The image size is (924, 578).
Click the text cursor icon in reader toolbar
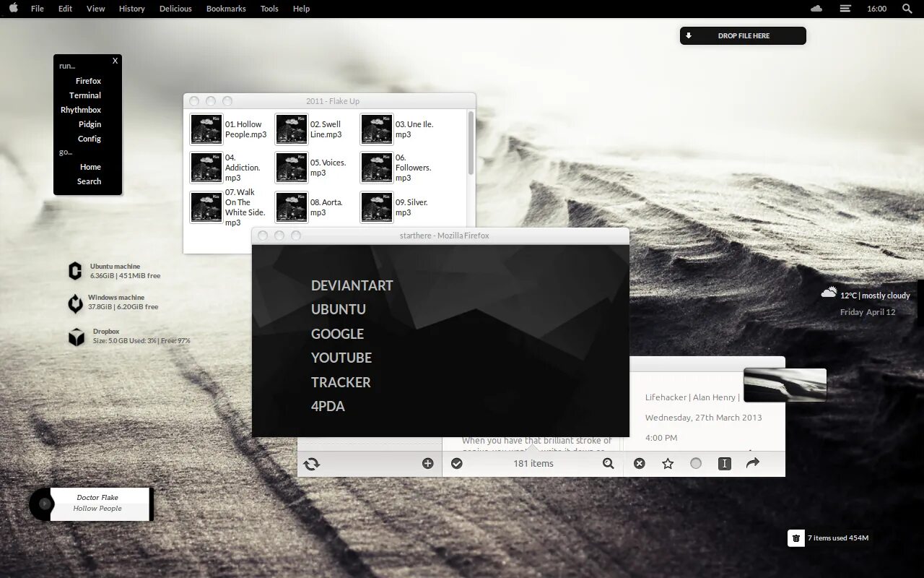[725, 464]
